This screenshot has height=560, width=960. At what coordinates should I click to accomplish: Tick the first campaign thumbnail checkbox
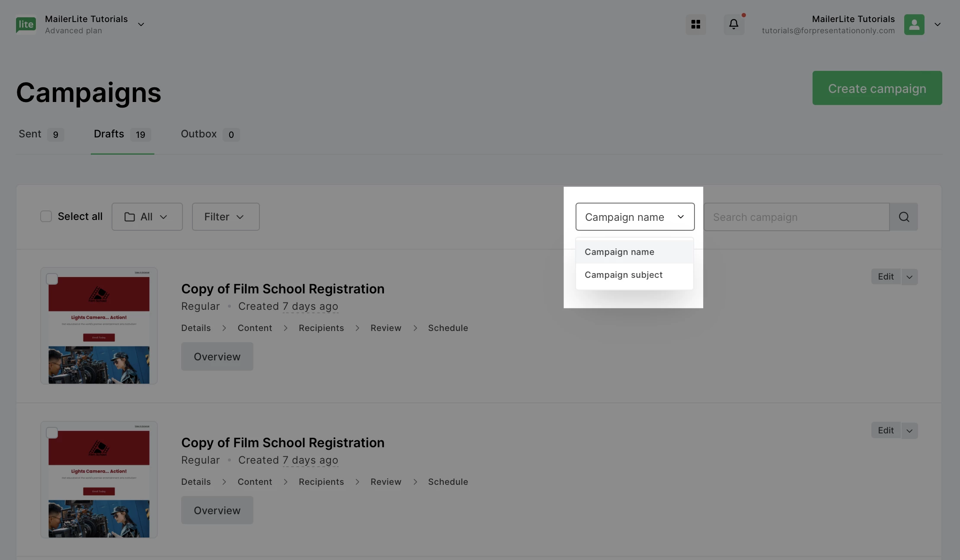[x=52, y=279]
